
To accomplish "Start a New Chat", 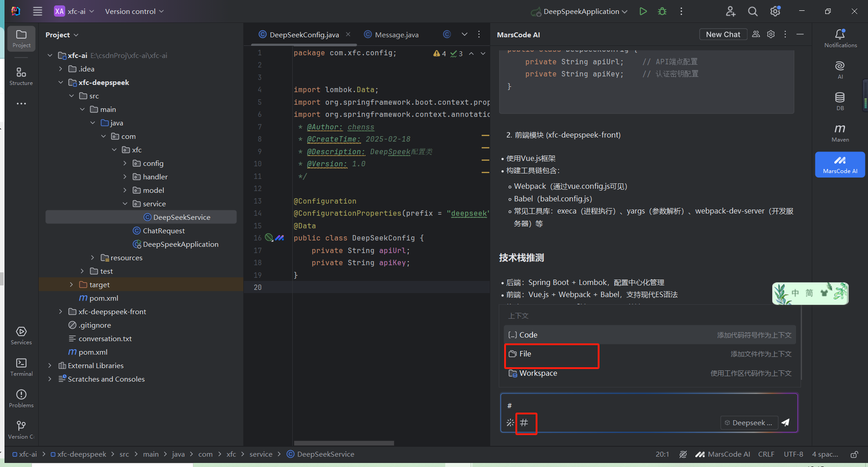I will [723, 35].
